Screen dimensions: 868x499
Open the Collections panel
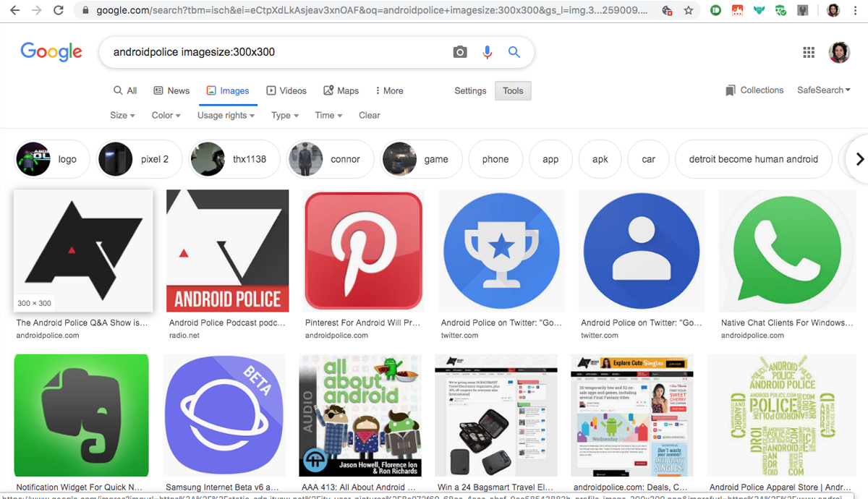(x=754, y=90)
